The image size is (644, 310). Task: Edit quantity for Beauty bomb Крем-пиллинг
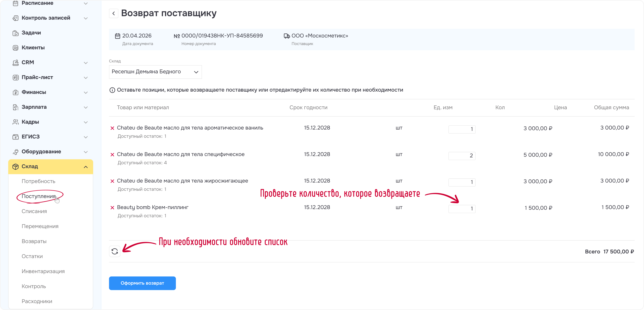coord(462,209)
